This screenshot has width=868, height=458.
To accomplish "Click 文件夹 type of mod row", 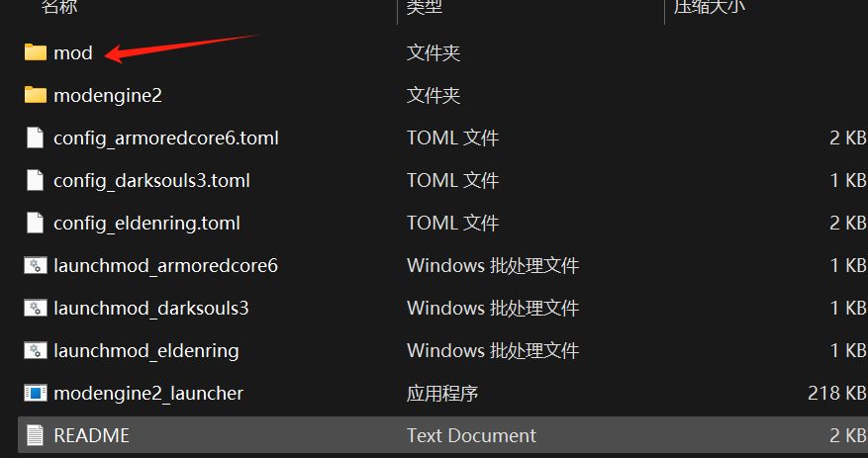I will [x=434, y=53].
